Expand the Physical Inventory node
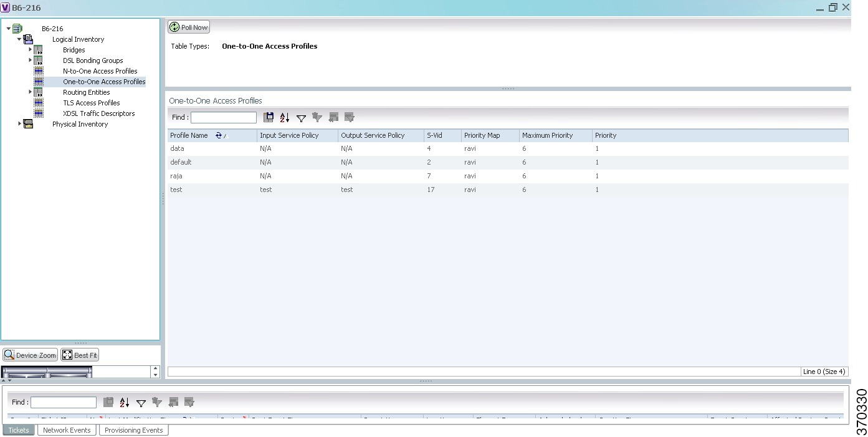Screen dimensions: 868x437 [x=19, y=124]
